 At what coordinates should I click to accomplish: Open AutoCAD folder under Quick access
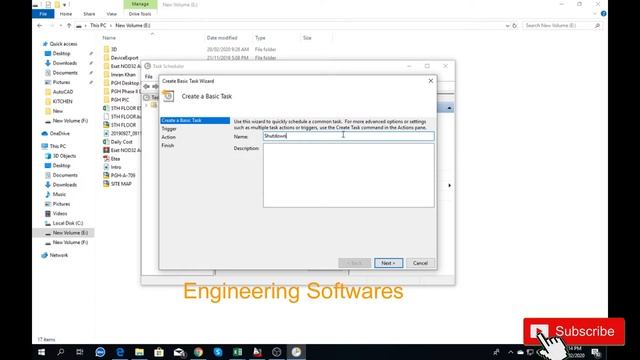(63, 92)
